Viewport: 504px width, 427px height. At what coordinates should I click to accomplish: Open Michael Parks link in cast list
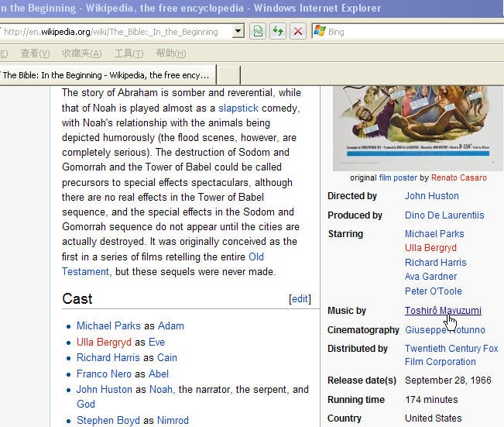(x=108, y=326)
